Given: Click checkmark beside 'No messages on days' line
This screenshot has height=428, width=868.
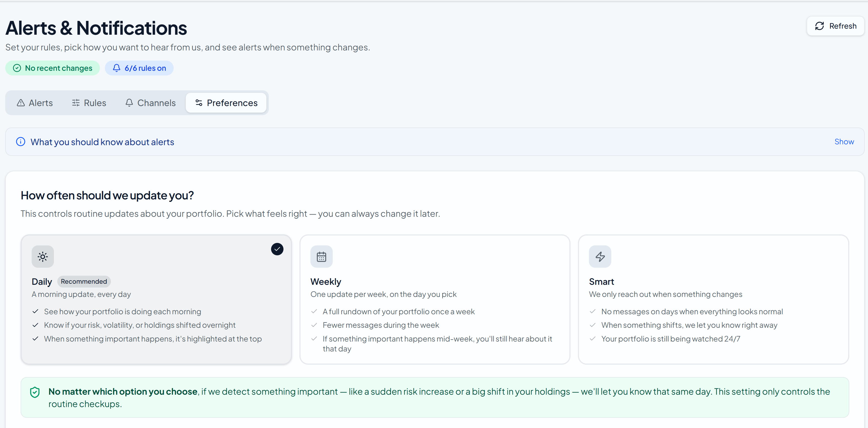Looking at the screenshot, I should click(x=593, y=312).
